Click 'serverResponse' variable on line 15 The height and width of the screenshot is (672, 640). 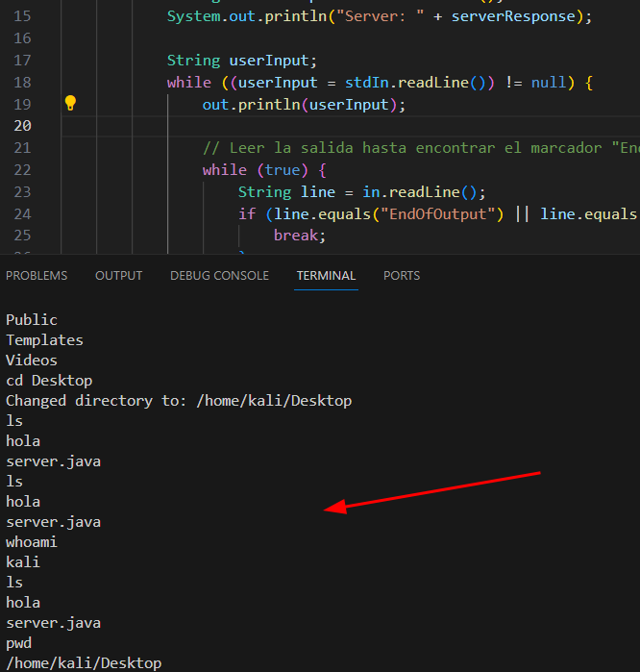pos(513,16)
